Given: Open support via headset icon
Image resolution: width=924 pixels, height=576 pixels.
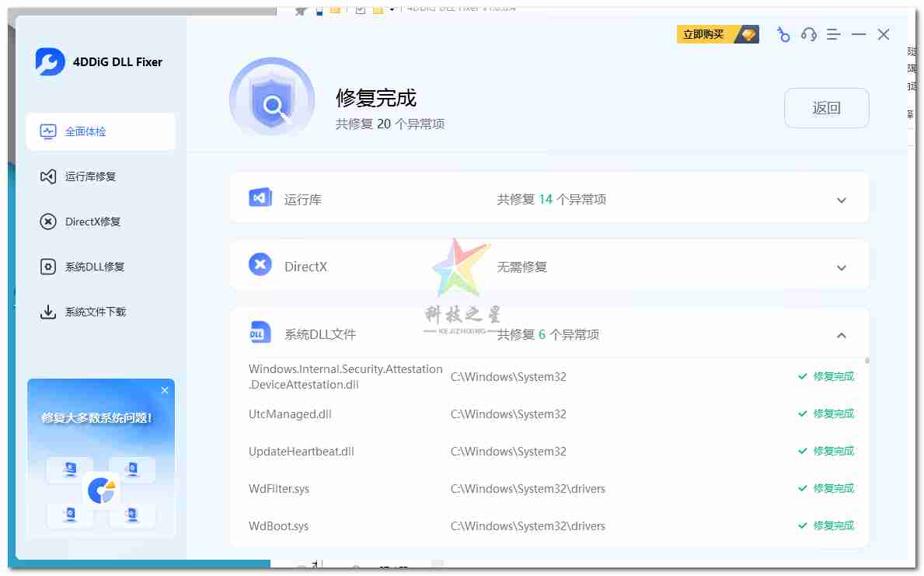Looking at the screenshot, I should coord(808,35).
